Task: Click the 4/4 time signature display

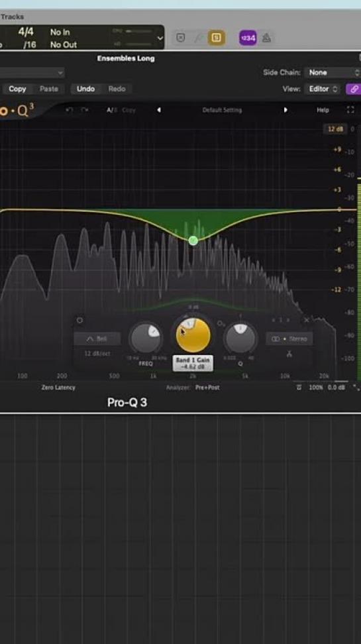Action: pyautogui.click(x=26, y=32)
